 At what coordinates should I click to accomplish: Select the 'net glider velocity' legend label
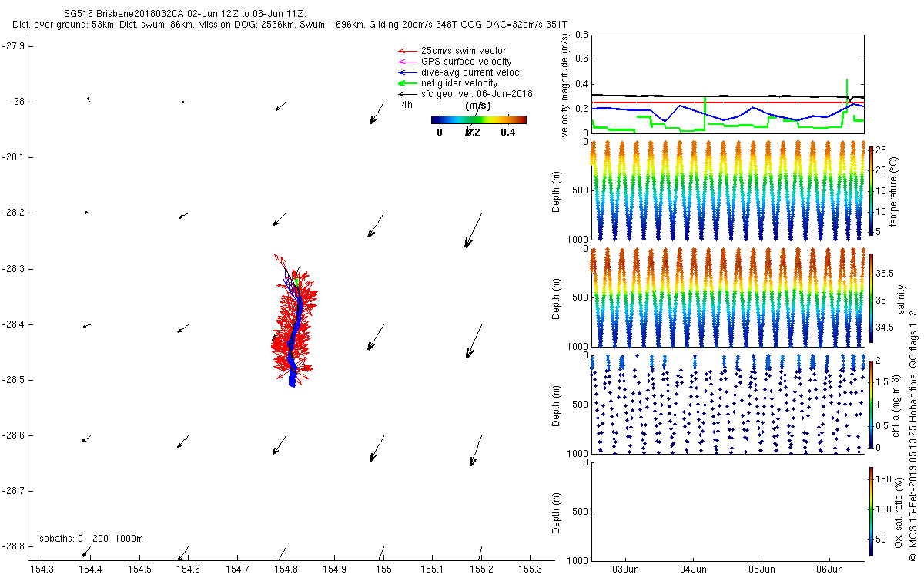(x=459, y=83)
